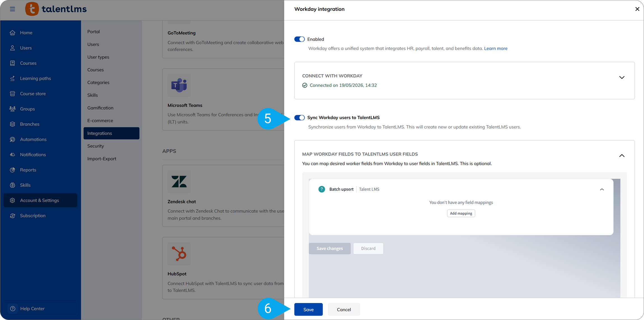Click the Home house icon
The image size is (644, 320).
12,33
